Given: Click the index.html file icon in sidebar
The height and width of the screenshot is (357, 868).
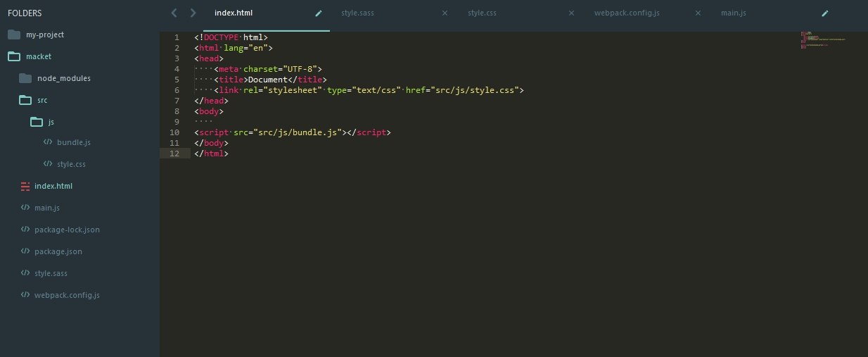Looking at the screenshot, I should (25, 186).
